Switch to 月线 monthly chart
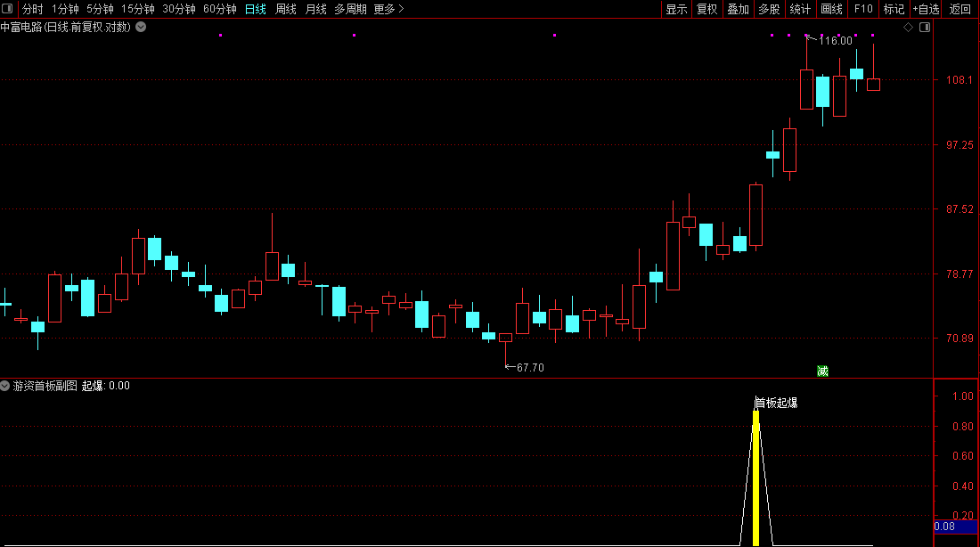This screenshot has width=980, height=547. pyautogui.click(x=315, y=10)
